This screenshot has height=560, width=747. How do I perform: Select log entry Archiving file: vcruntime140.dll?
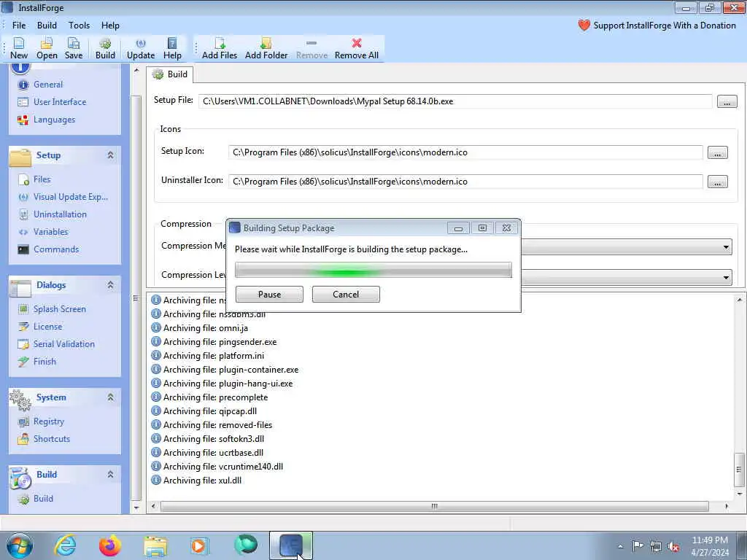click(x=217, y=467)
